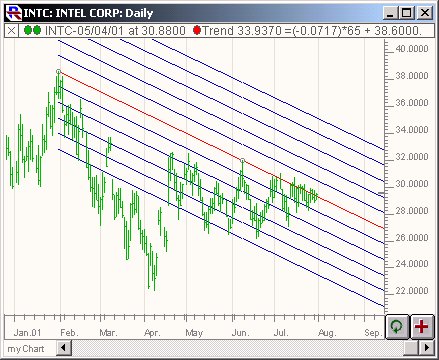Image resolution: width=439 pixels, height=360 pixels.
Task: Click the green INTC instrument dots
Action: point(32,31)
